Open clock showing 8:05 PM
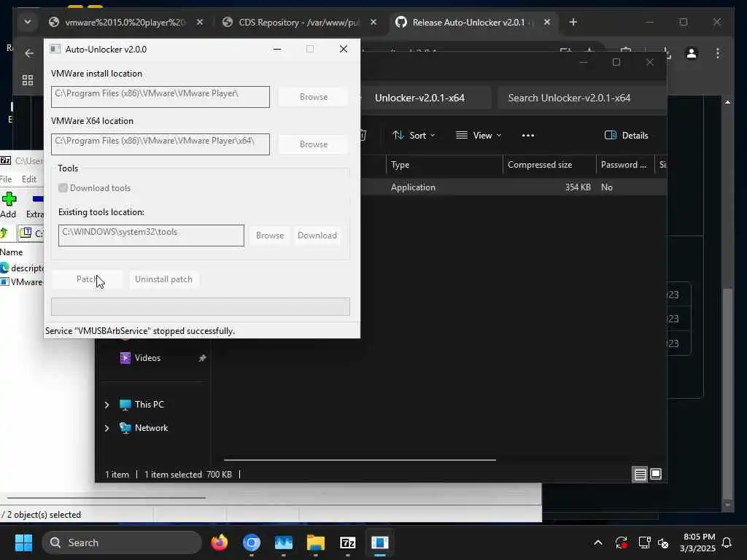 pyautogui.click(x=697, y=542)
